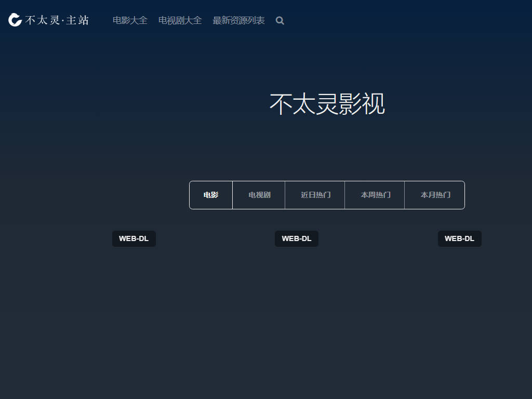The image size is (532, 399).
Task: Click the site emblem in the top-left corner
Action: (x=14, y=20)
